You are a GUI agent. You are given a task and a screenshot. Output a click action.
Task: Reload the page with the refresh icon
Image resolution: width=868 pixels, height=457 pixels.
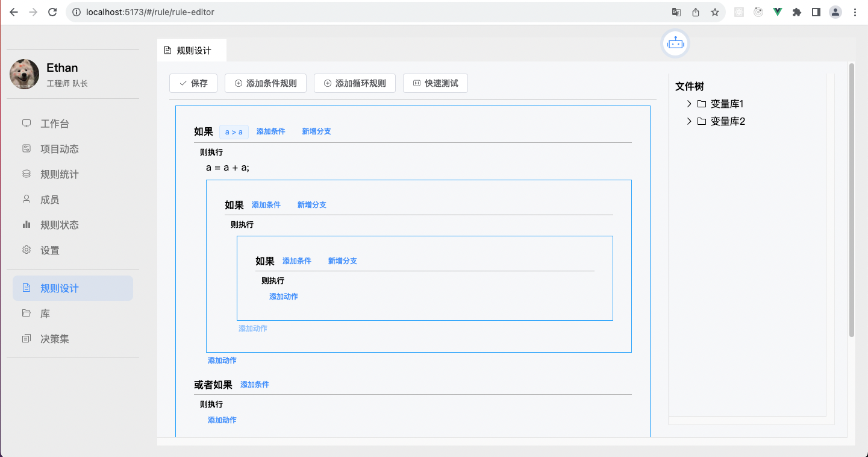click(52, 12)
